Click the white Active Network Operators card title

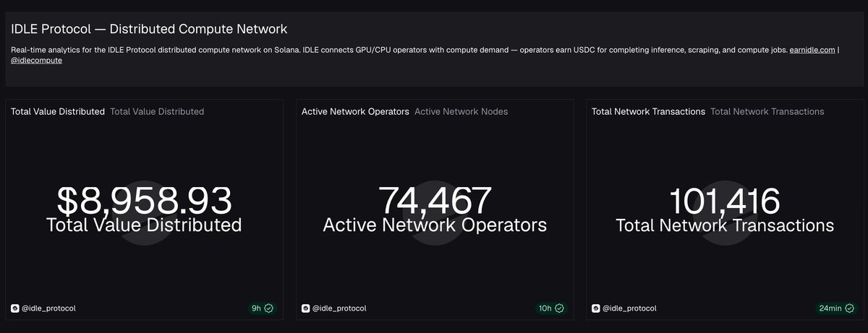(x=355, y=111)
